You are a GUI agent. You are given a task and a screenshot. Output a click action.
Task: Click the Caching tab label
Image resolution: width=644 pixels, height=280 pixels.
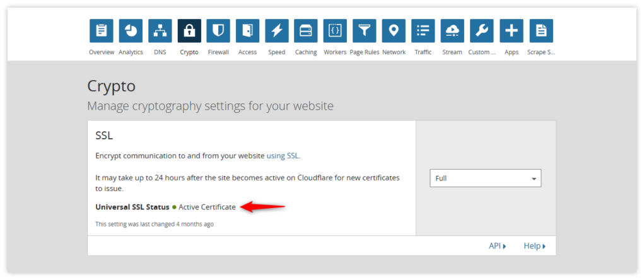[x=306, y=52]
